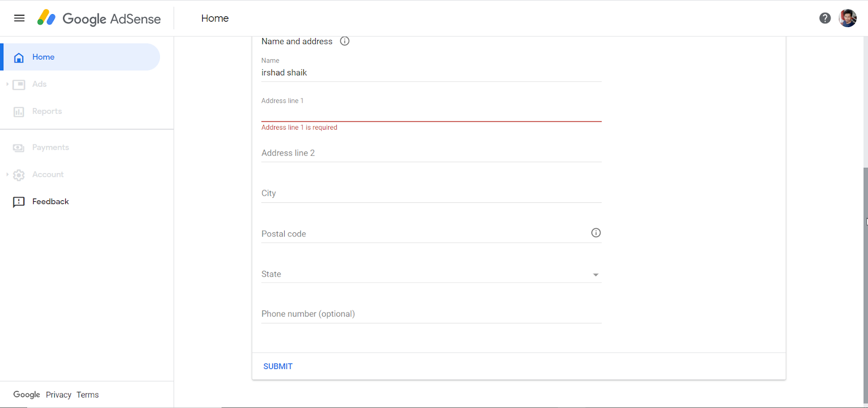Open Payments in the sidebar
Image resolution: width=868 pixels, height=408 pixels.
[50, 148]
